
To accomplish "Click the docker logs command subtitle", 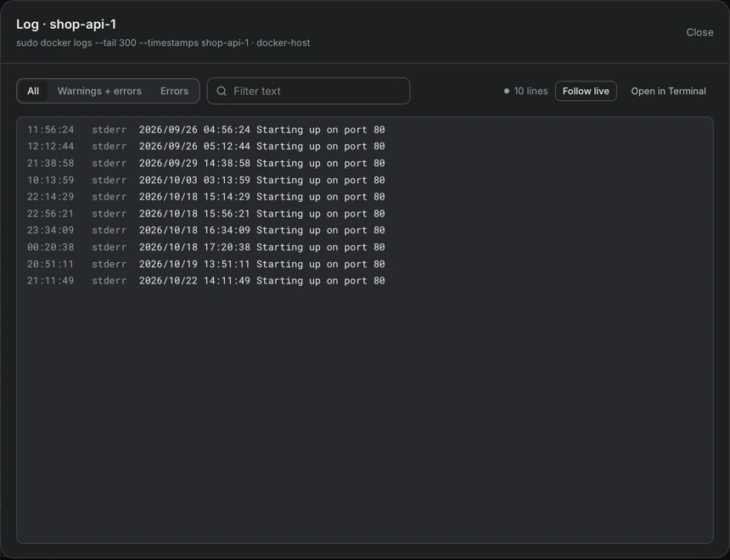I will coord(163,42).
